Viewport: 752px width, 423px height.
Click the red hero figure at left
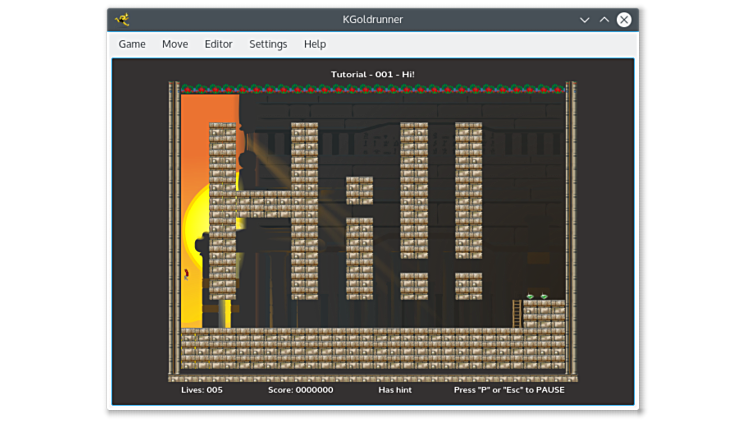(186, 274)
